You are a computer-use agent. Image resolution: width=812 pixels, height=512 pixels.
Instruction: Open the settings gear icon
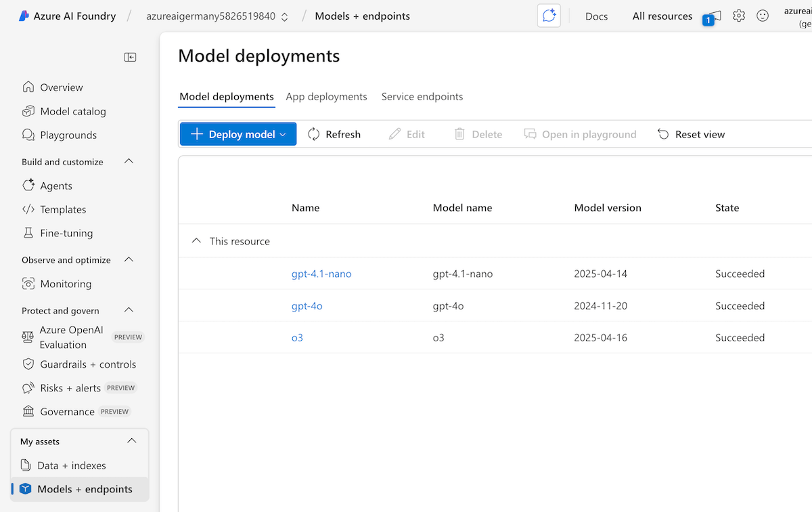click(x=739, y=16)
